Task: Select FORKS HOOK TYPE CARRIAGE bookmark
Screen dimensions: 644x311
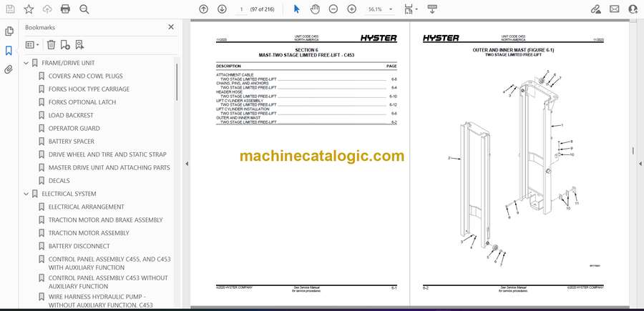Action: 89,89
